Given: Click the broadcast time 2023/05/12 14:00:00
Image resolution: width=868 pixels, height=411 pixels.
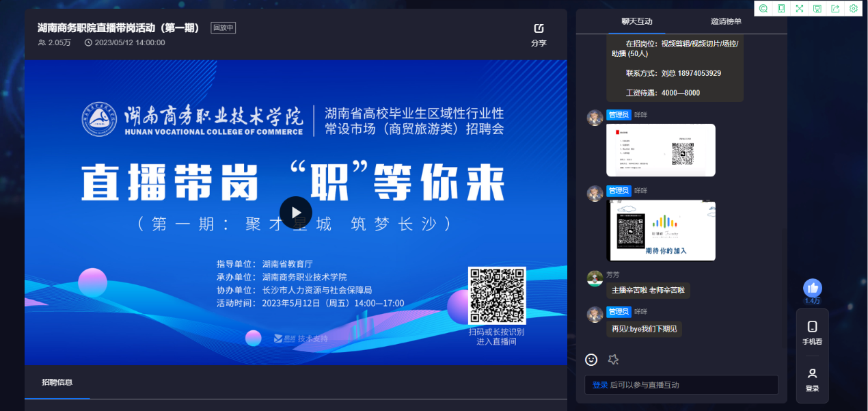Looking at the screenshot, I should tap(130, 42).
